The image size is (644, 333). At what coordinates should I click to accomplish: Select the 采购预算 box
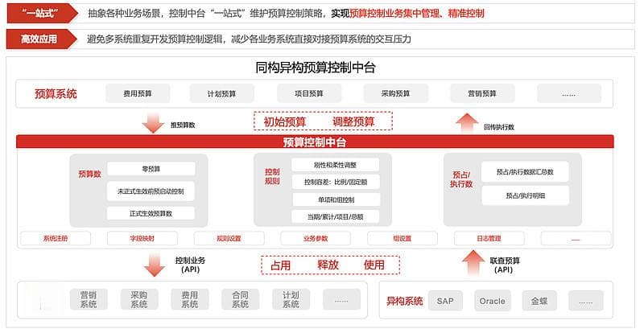coord(395,93)
